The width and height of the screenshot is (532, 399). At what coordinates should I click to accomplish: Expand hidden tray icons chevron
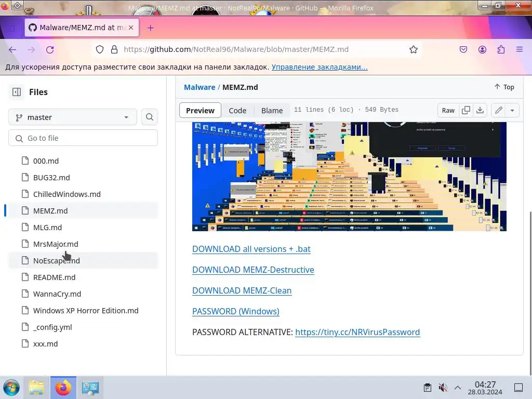(x=458, y=388)
